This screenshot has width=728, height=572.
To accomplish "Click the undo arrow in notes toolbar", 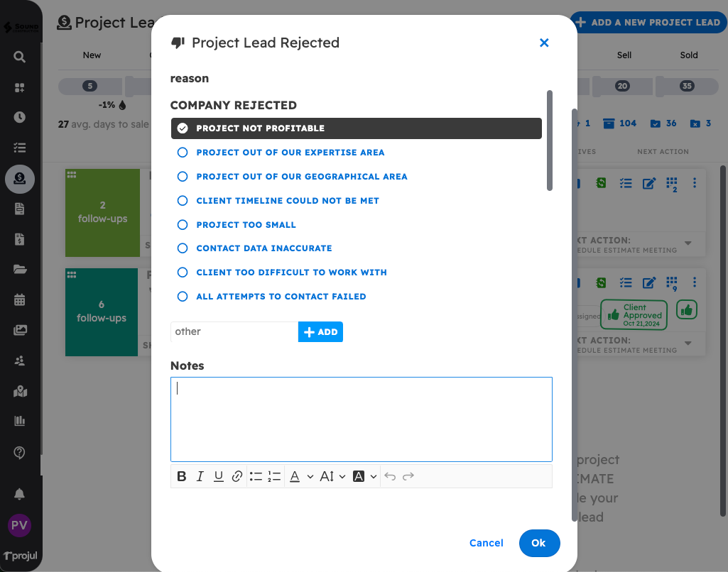I will click(390, 476).
